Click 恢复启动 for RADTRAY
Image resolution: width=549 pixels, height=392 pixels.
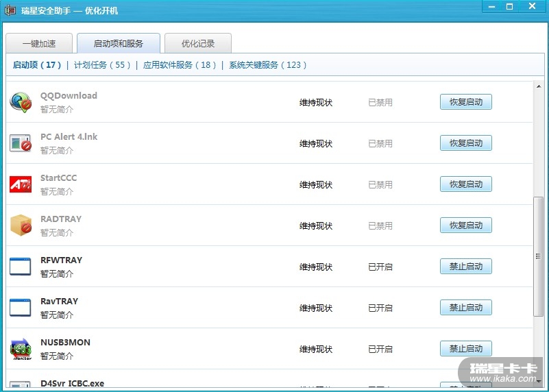tap(465, 225)
